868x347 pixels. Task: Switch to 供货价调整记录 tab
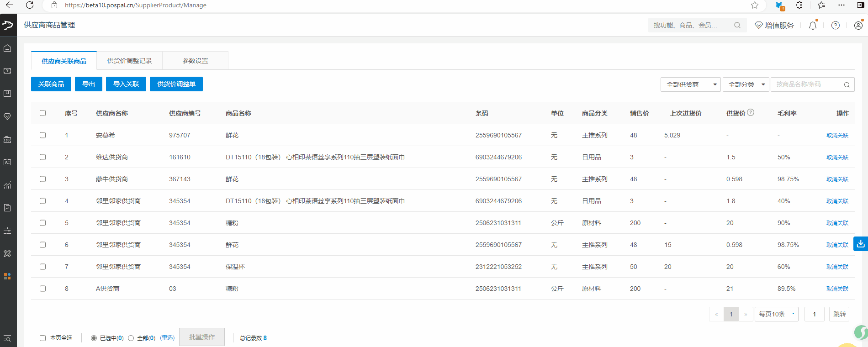129,61
